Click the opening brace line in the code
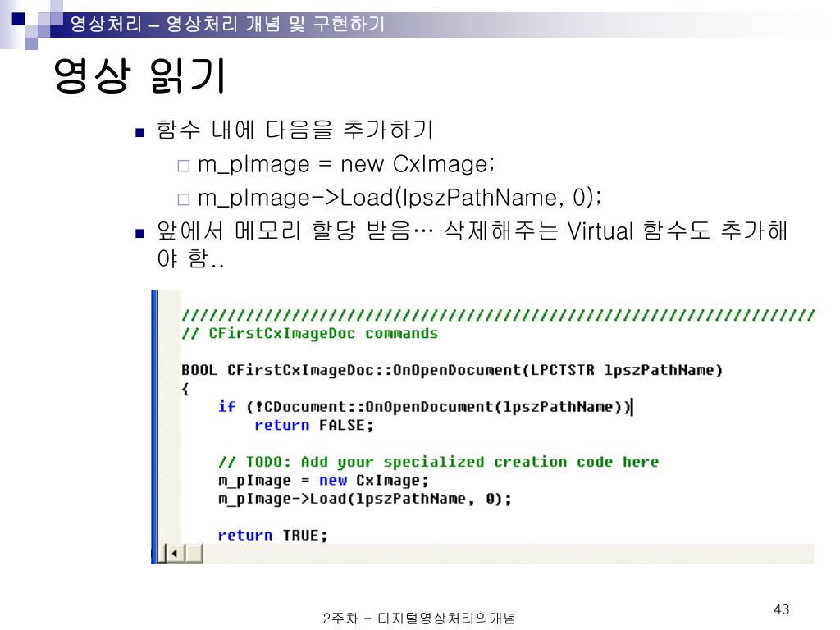The width and height of the screenshot is (840, 630). coord(185,388)
